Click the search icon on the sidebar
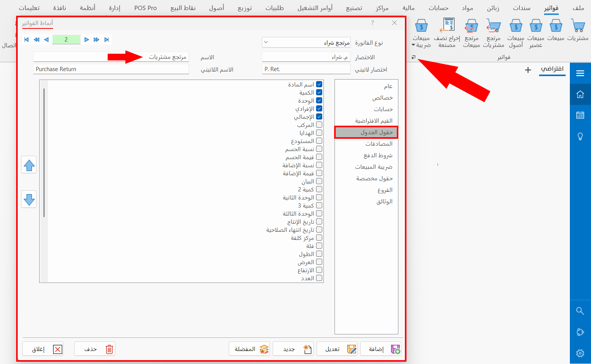Viewport: 591px width, 364px height. coord(580,311)
